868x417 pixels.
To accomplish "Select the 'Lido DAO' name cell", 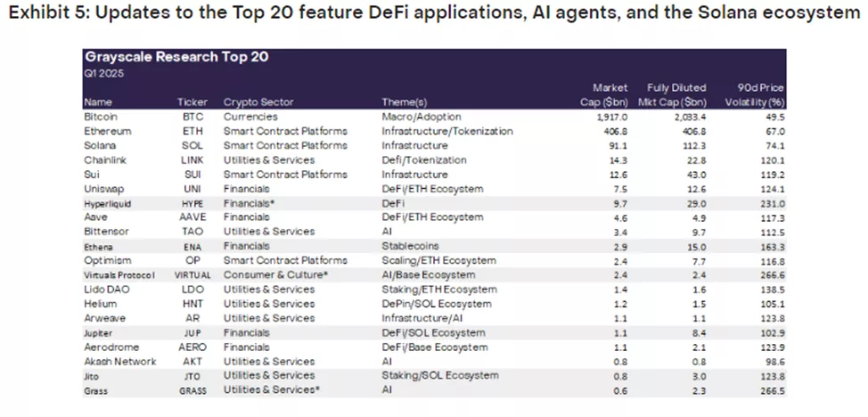I will pyautogui.click(x=105, y=289).
